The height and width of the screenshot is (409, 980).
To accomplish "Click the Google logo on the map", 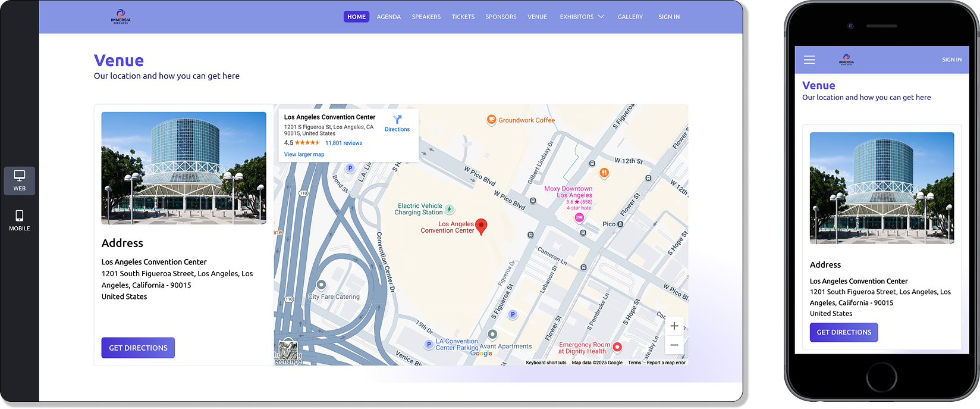I will 481,353.
